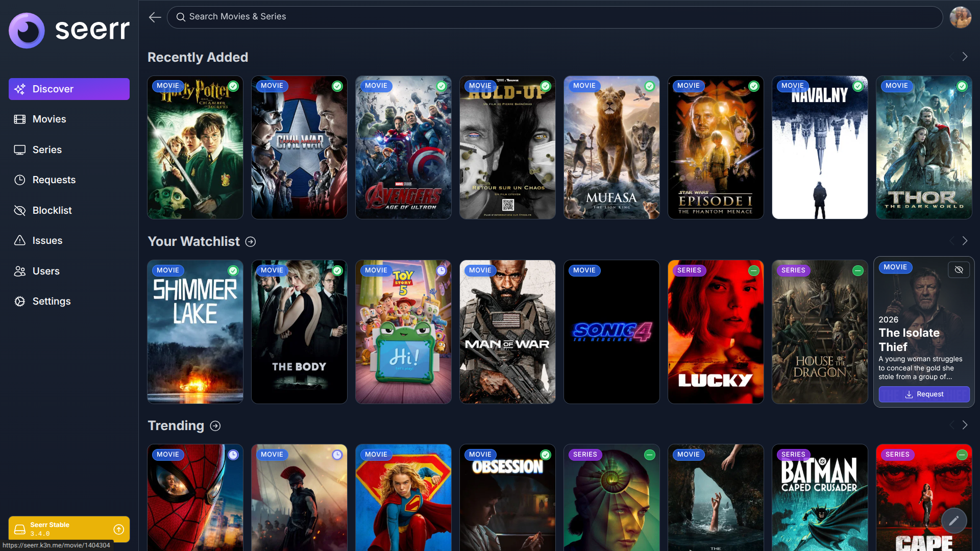Open Star Wars Episode I poster
This screenshot has height=551, width=980.
716,147
